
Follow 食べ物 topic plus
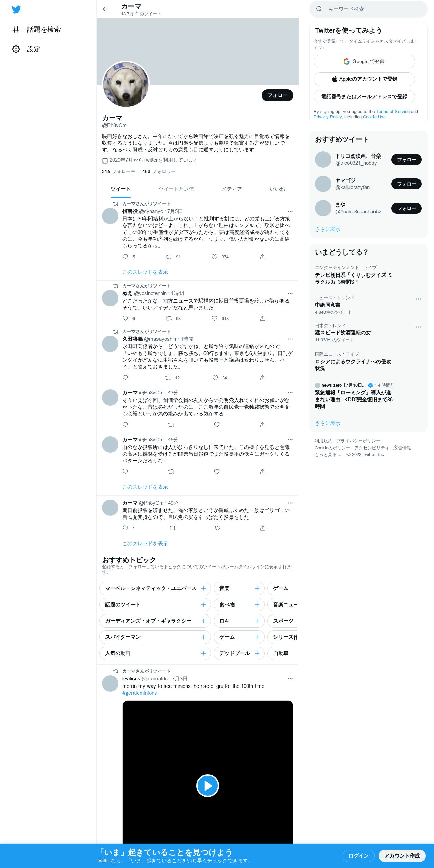257,605
